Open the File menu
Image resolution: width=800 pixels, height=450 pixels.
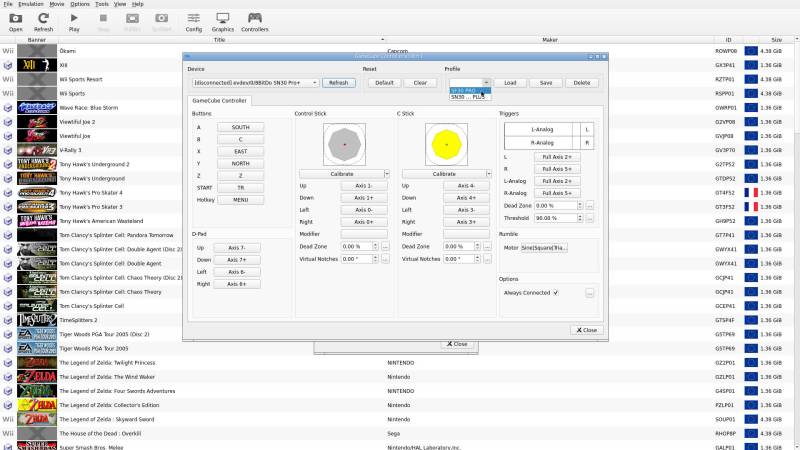8,4
